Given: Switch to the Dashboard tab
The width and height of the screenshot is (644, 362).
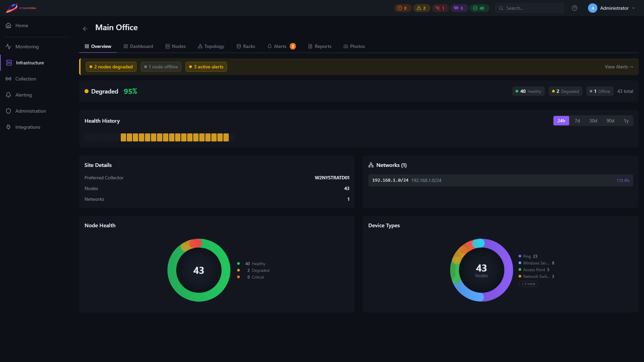Looking at the screenshot, I should click(138, 46).
